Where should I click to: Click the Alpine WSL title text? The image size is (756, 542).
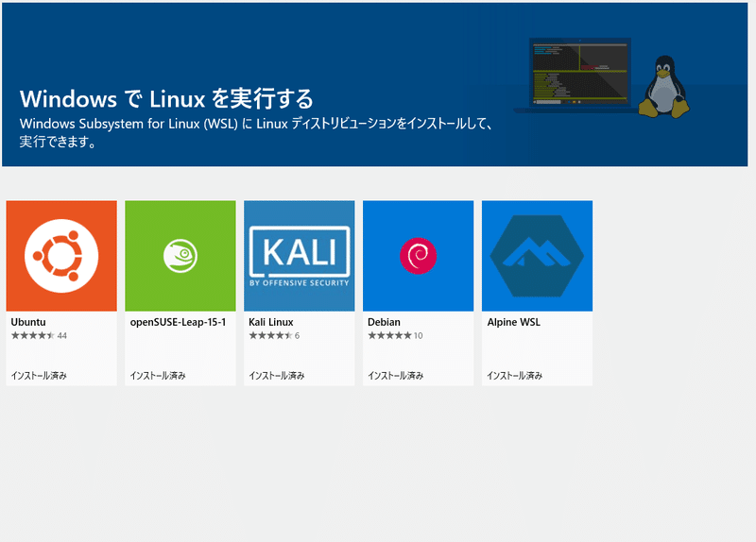(x=513, y=322)
